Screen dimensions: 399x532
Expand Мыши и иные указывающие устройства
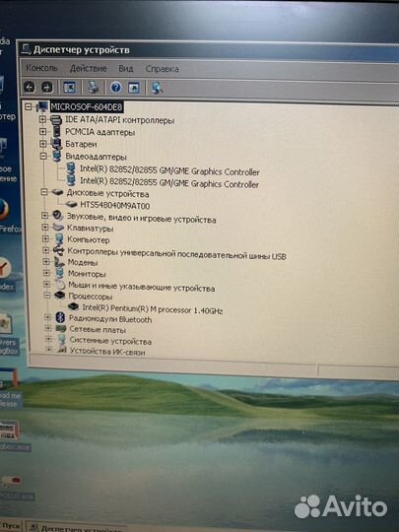tap(47, 284)
